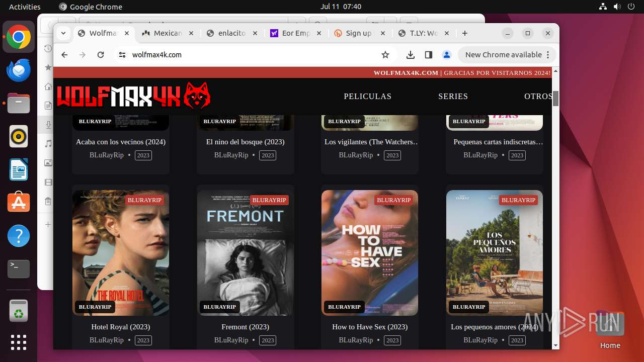Image resolution: width=644 pixels, height=362 pixels.
Task: Show applications grid in the dock
Action: coord(19,342)
